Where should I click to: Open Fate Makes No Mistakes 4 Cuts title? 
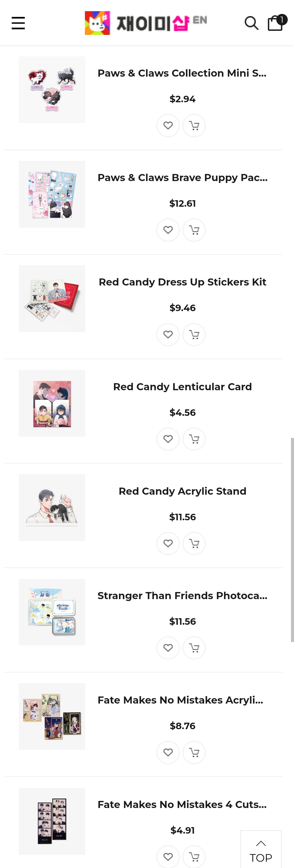[x=182, y=805]
